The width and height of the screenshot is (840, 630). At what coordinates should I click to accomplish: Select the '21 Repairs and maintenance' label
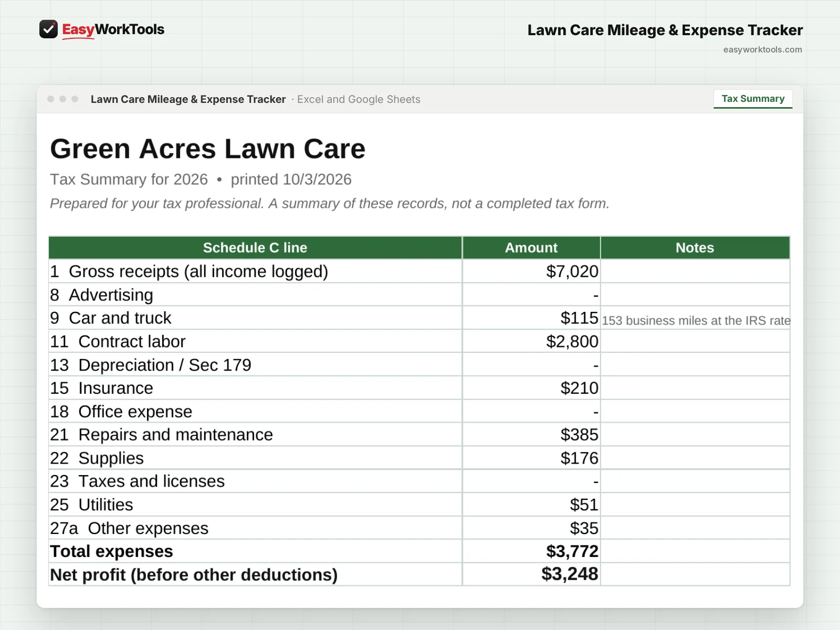click(161, 435)
